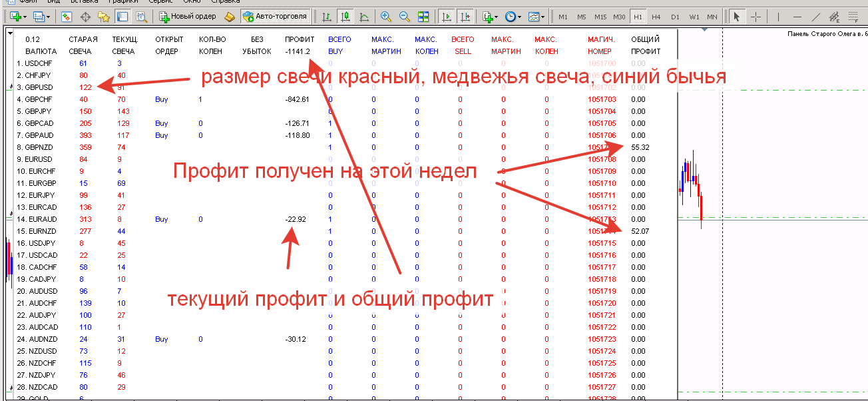Image resolution: width=868 pixels, height=401 pixels.
Task: Draw a horizontal line tool
Action: click(797, 16)
